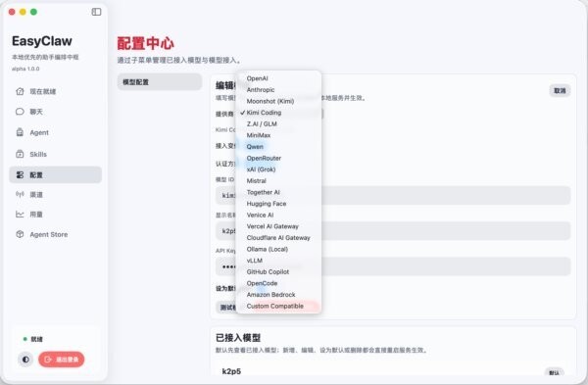Select the 模型配置 submenu item
The image size is (588, 385).
coord(160,82)
